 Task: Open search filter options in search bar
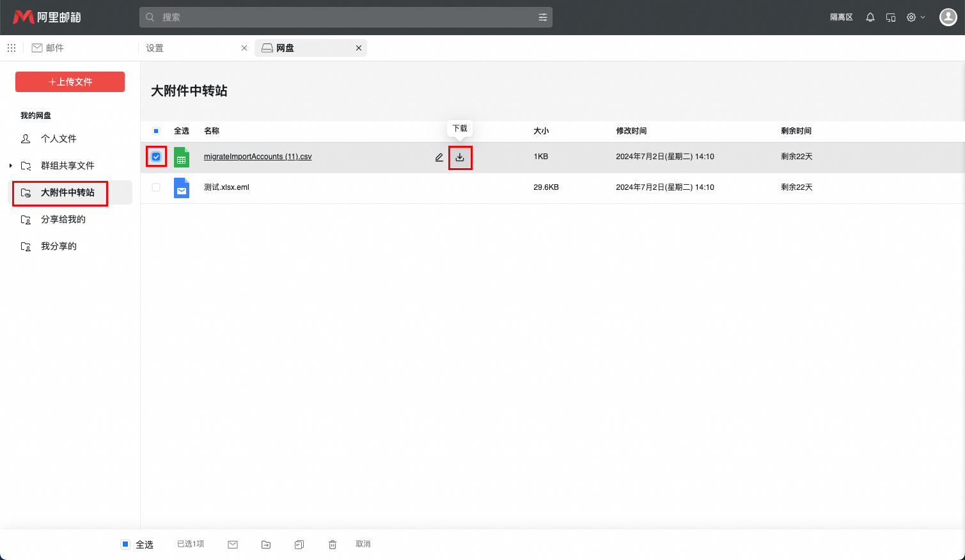click(x=542, y=17)
